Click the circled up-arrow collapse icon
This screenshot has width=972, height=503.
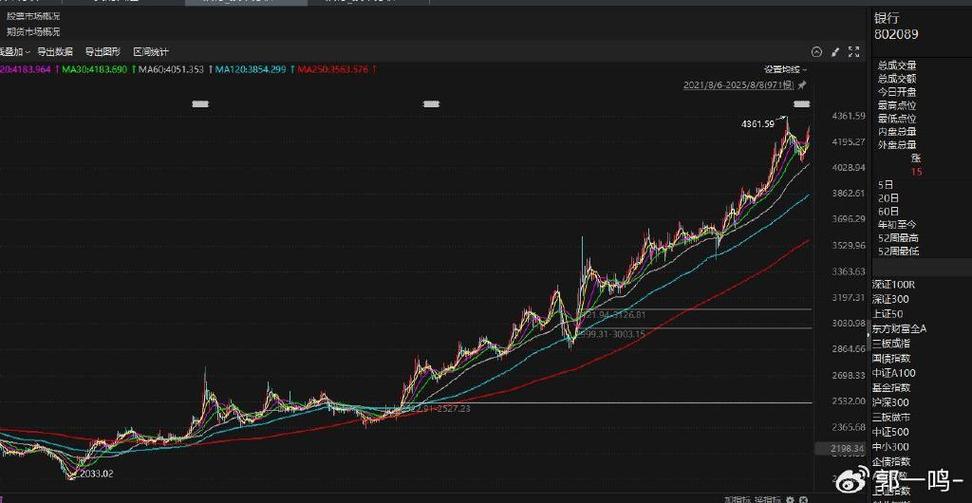pos(816,52)
